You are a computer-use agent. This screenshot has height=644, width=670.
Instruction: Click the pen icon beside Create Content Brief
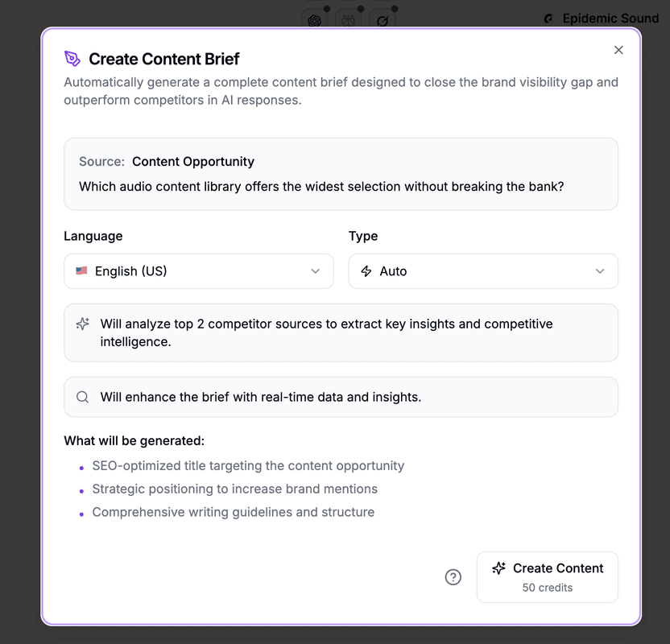click(x=72, y=59)
